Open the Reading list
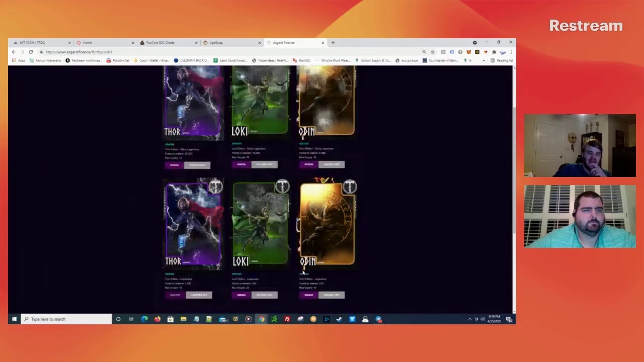The image size is (644, 362). click(x=502, y=60)
